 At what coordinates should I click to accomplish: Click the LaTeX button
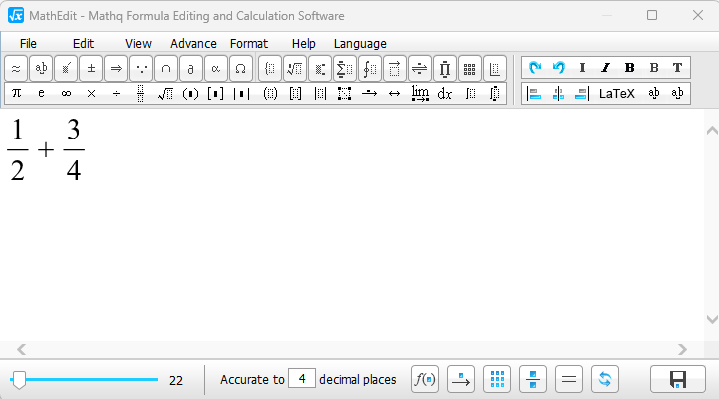point(617,94)
